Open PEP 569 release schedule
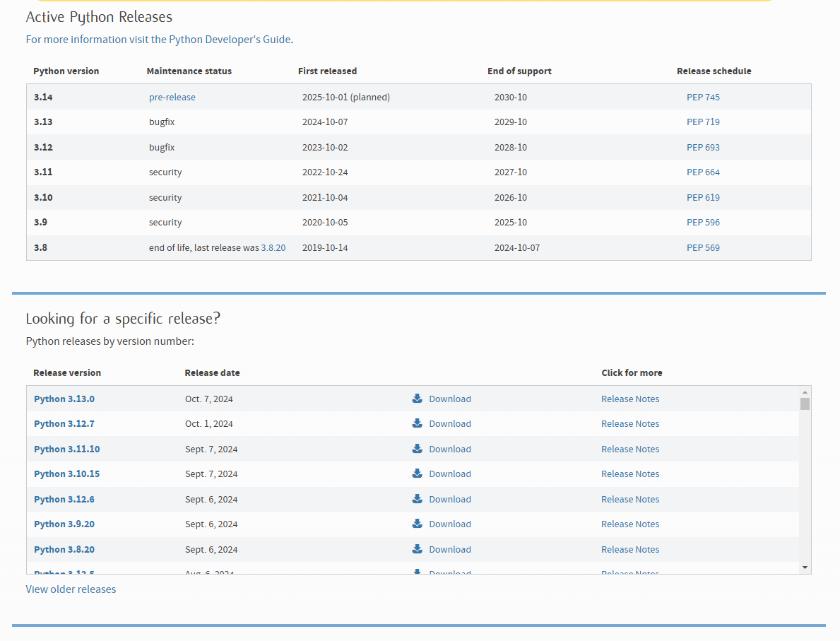 (x=703, y=247)
